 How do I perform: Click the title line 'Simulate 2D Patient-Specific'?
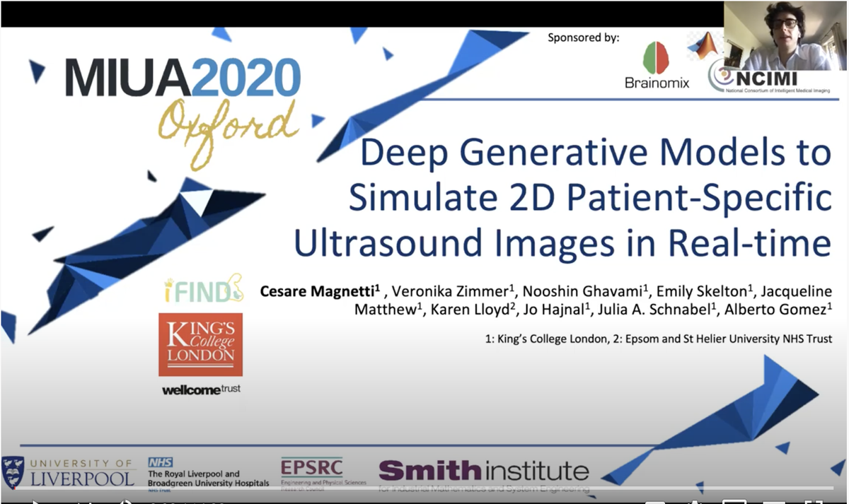coord(589,199)
